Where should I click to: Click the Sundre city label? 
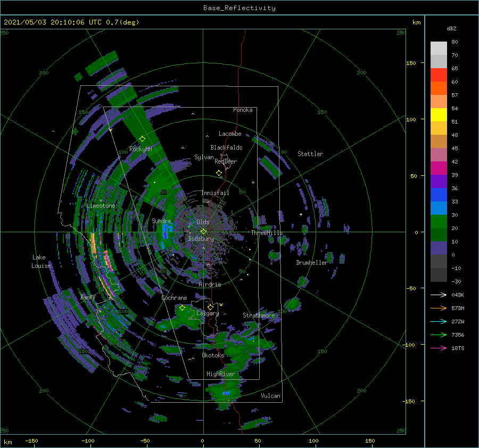[x=161, y=221]
